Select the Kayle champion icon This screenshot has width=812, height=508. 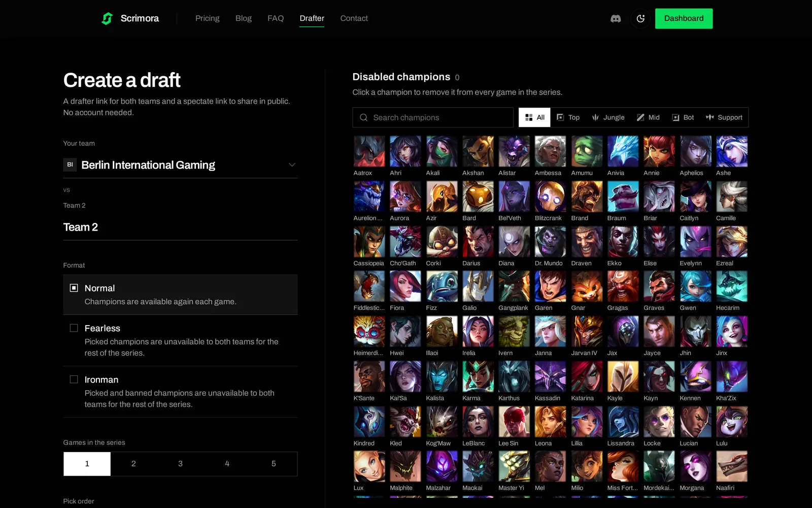623,377
